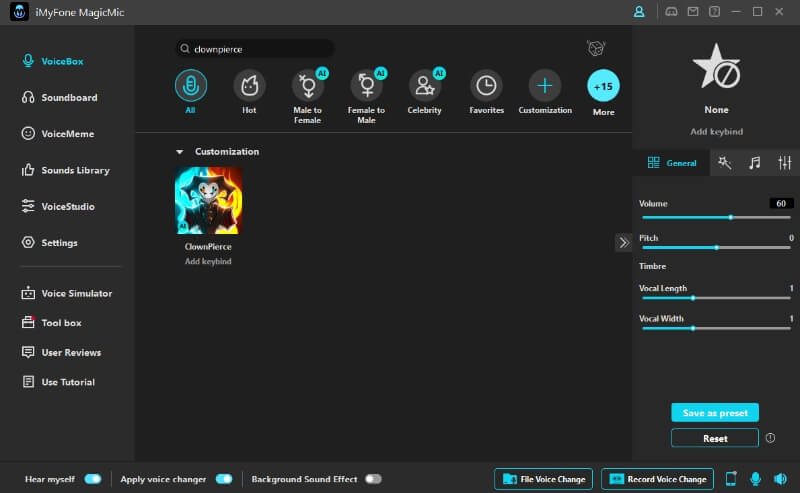Open File Voice Change

(x=543, y=479)
